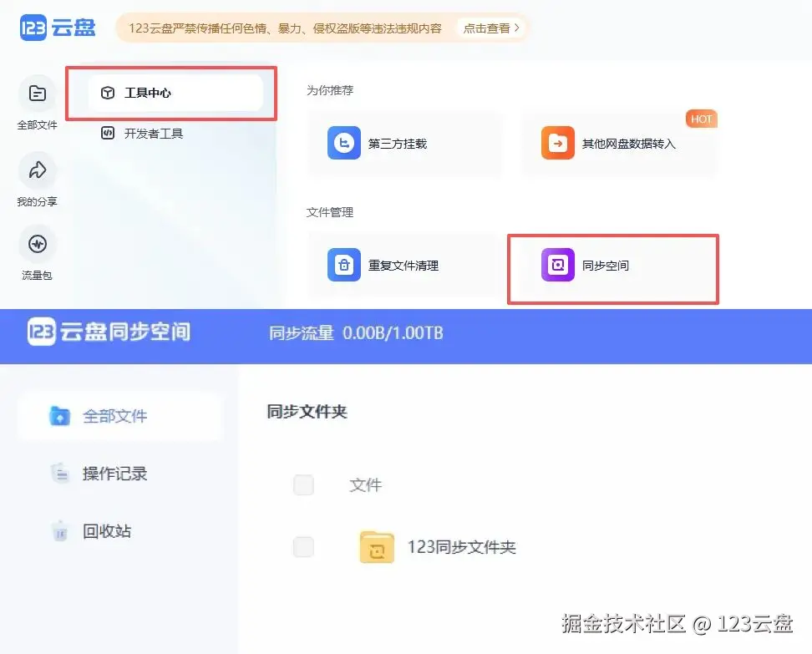Check the 123同步文件夹 row checkbox

(303, 547)
